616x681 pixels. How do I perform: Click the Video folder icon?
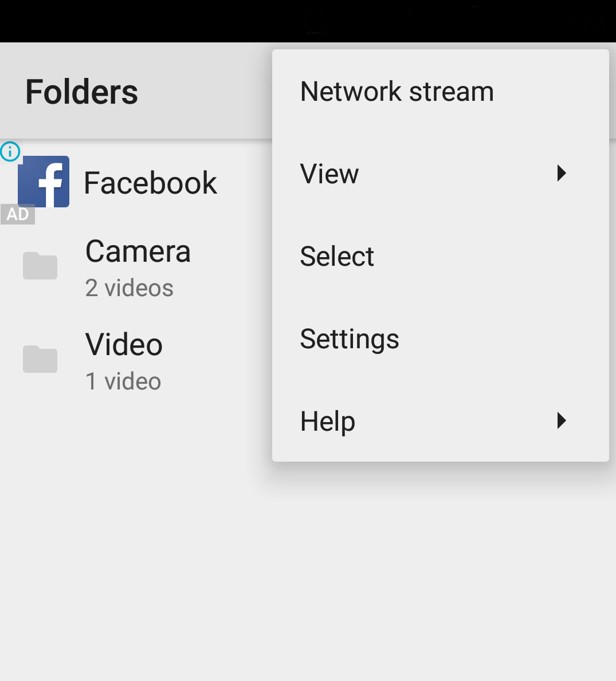pos(40,359)
